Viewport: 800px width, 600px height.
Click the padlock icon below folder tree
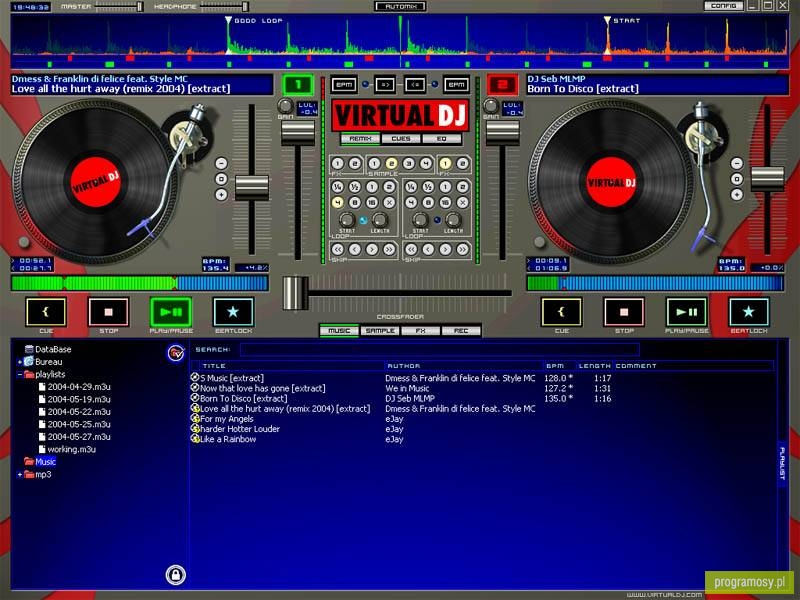point(176,575)
